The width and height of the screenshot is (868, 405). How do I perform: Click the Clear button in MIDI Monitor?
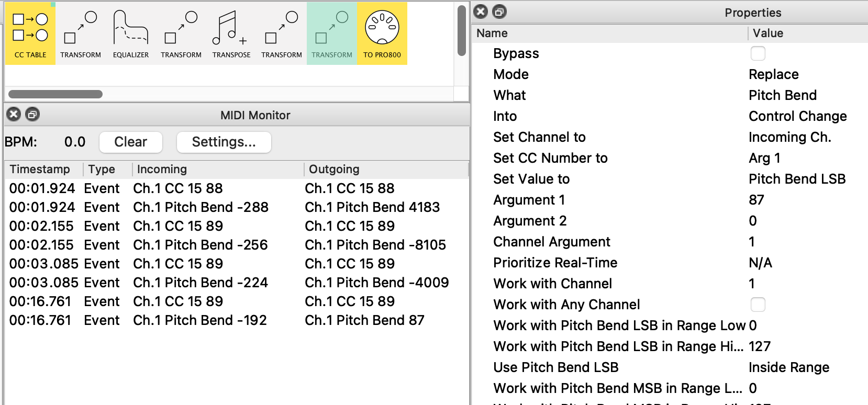pos(130,142)
